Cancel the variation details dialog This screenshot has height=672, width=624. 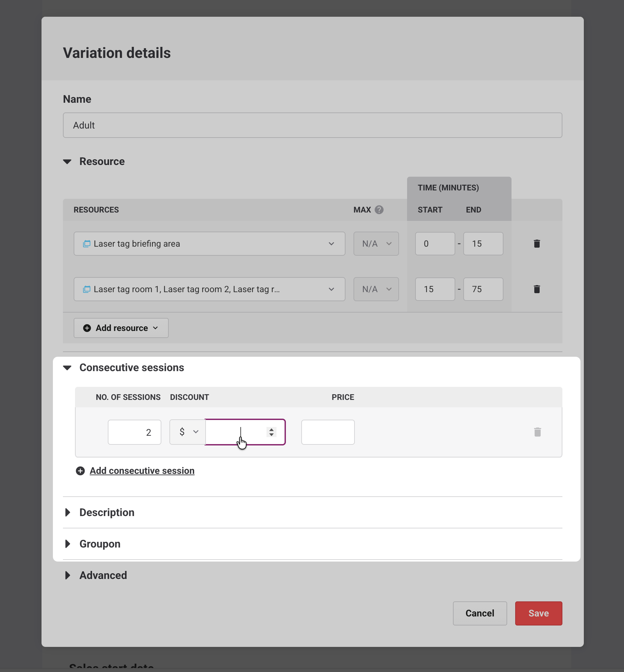(x=479, y=613)
